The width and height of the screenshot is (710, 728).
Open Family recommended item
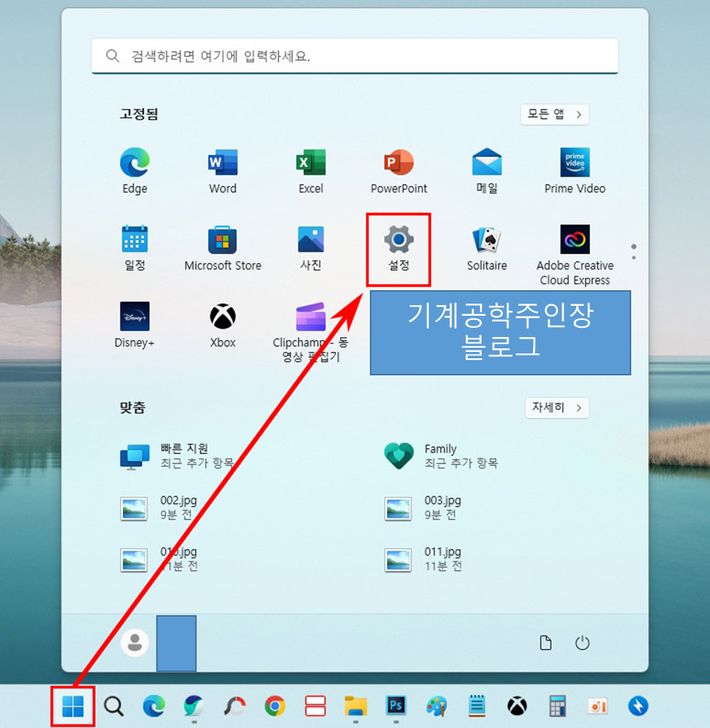(x=442, y=456)
